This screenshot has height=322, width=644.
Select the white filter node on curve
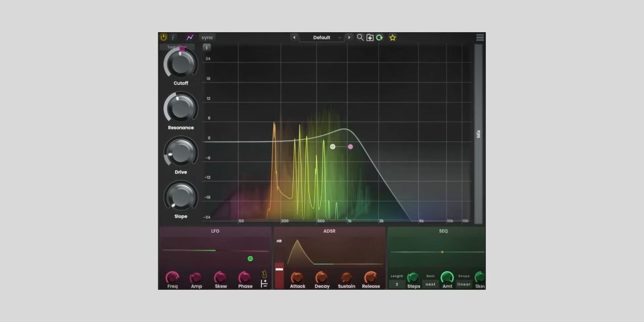[x=333, y=147]
